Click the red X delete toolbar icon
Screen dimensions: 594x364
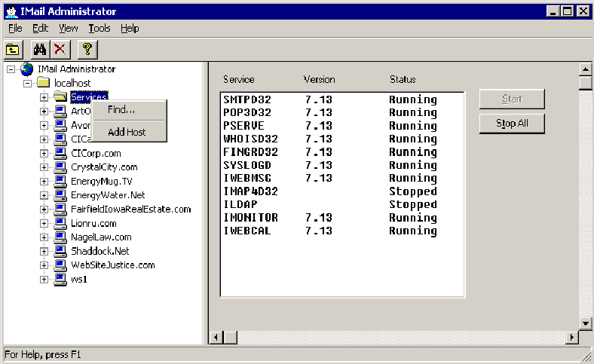click(60, 50)
